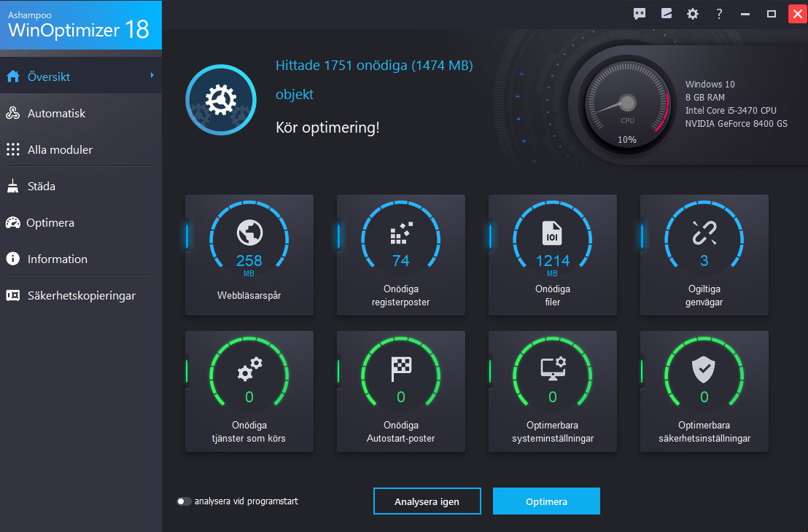This screenshot has width=808, height=532.
Task: Click the Automatisk biohazard-style icon
Action: [x=13, y=113]
